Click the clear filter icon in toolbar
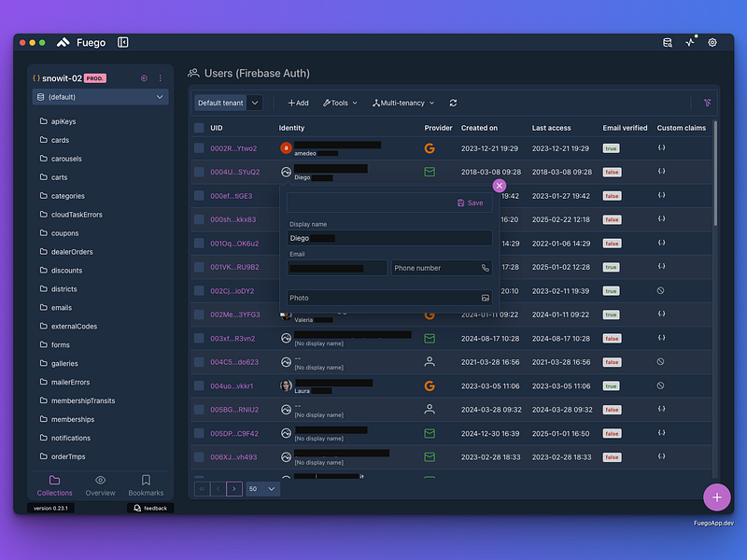747x560 pixels. click(708, 103)
